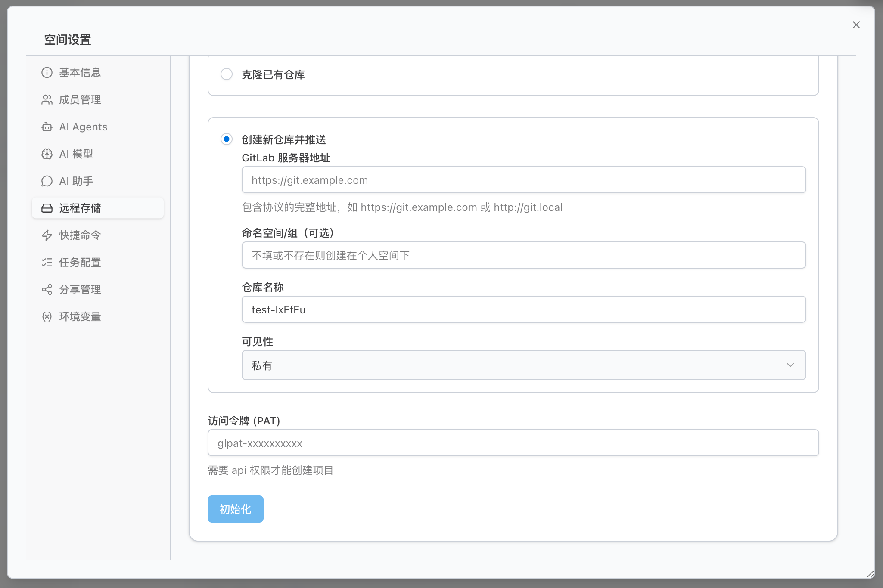Image resolution: width=883 pixels, height=588 pixels.
Task: Click the checklist icon for 任务配置
Action: [47, 262]
